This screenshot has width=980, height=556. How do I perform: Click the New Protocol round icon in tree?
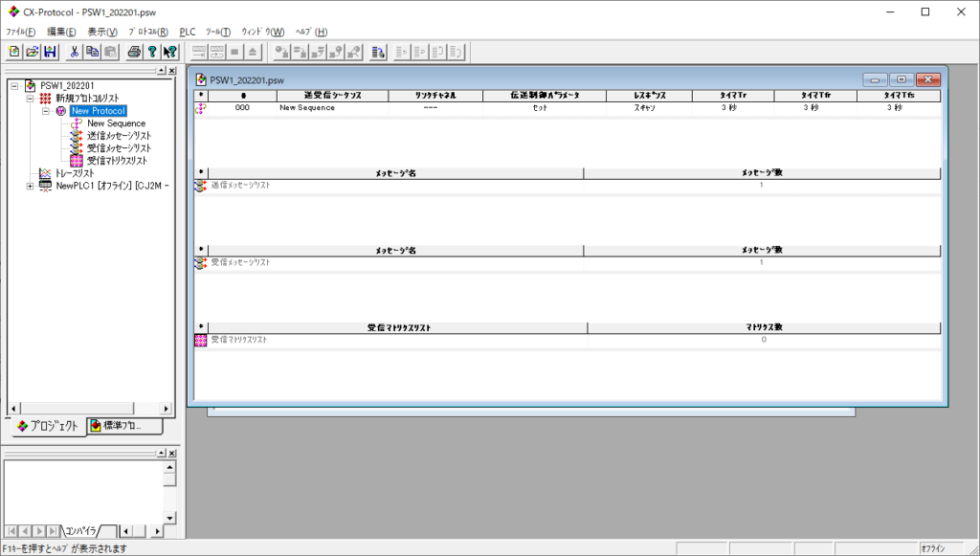tap(61, 111)
